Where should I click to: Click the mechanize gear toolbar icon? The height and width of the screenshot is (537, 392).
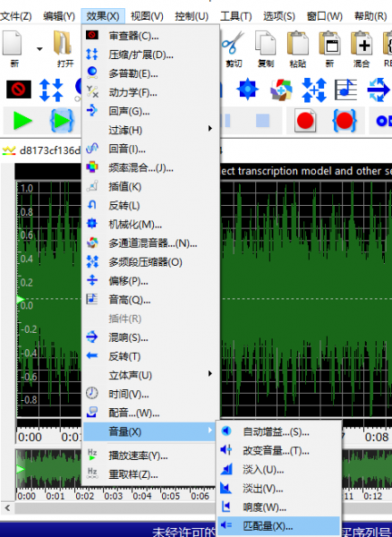(x=247, y=89)
